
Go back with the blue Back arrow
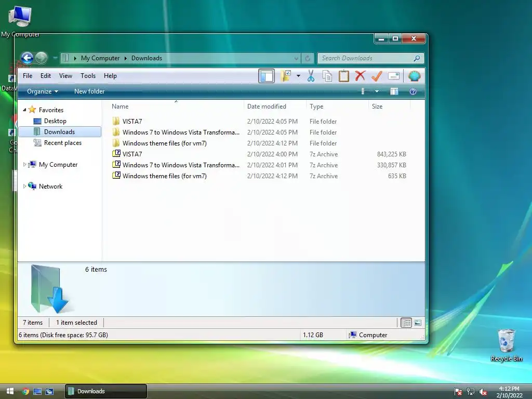point(27,58)
